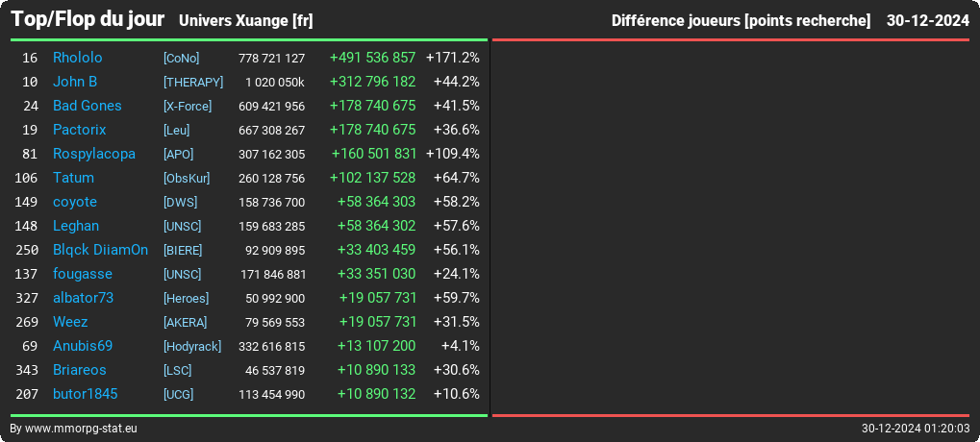Select player John B
Screen dimensions: 980x442
click(x=75, y=82)
